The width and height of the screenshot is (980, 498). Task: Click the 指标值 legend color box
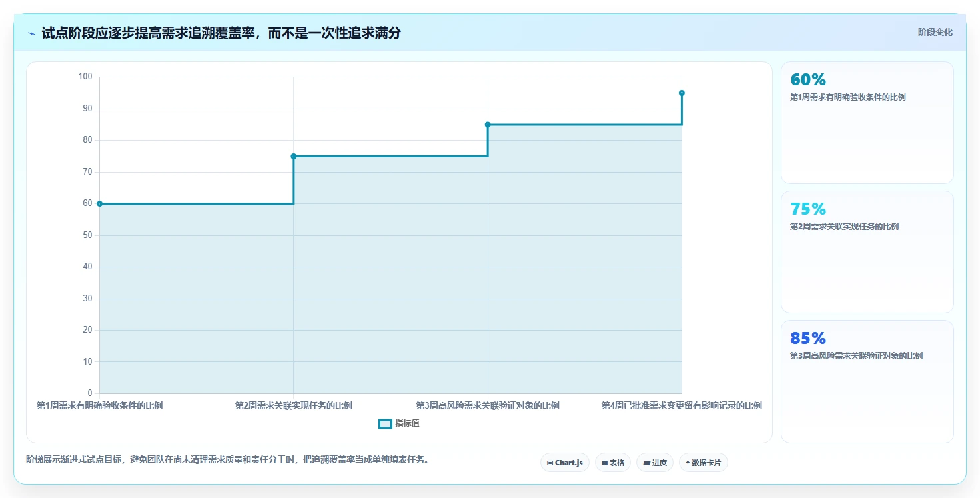[385, 423]
